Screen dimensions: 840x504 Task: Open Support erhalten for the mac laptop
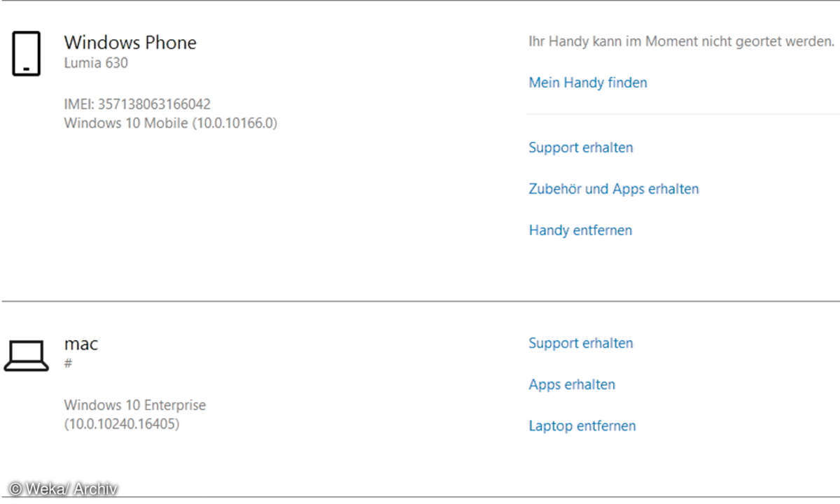point(580,343)
